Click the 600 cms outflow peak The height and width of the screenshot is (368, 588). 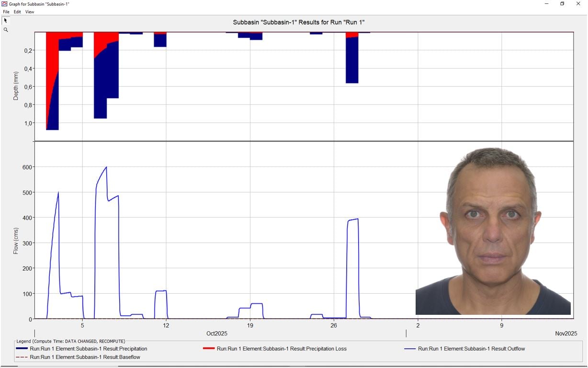coord(106,167)
